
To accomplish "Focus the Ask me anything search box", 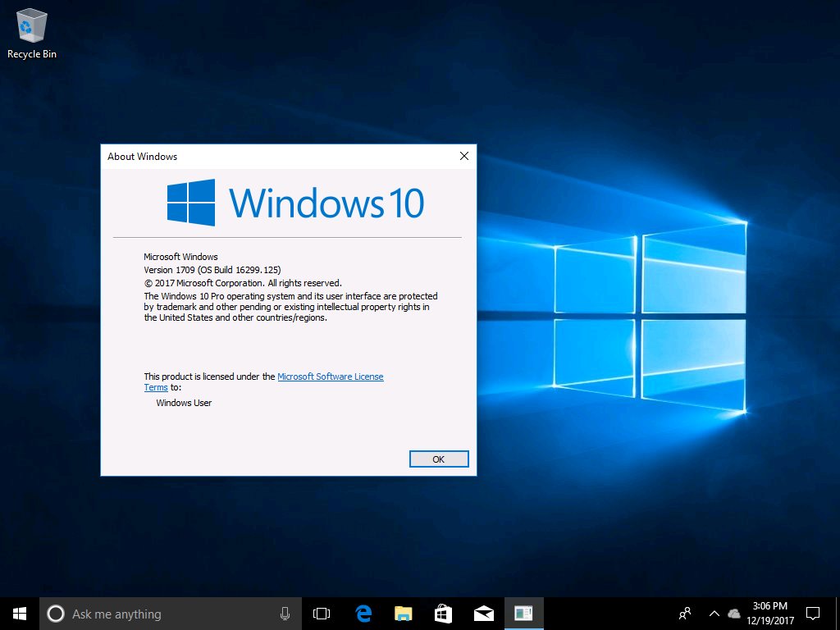I will pyautogui.click(x=171, y=614).
